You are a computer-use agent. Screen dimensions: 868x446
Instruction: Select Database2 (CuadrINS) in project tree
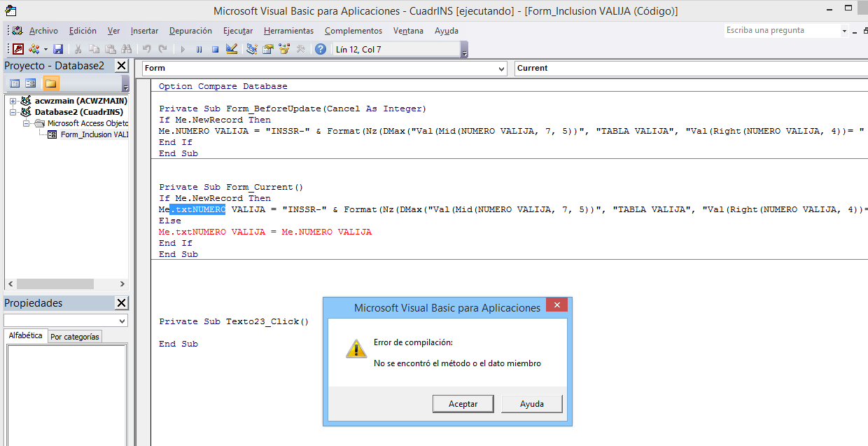(x=78, y=112)
